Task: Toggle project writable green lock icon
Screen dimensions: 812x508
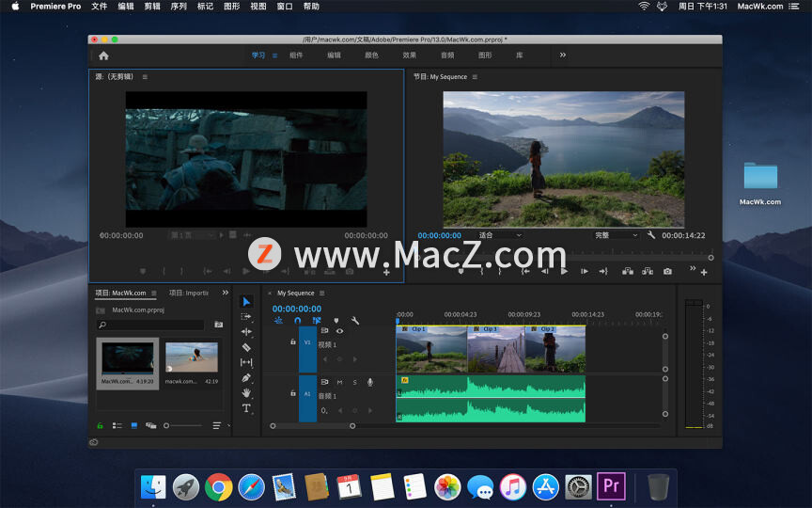Action: click(100, 425)
